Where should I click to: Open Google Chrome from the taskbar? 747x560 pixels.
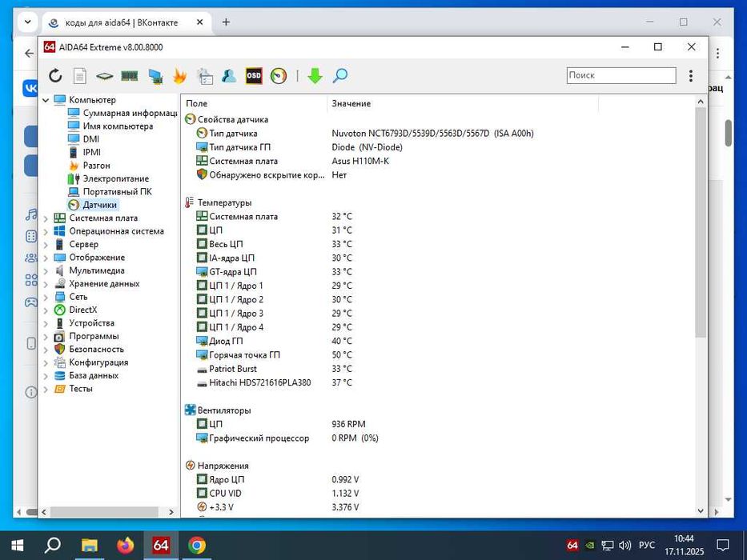[x=197, y=546]
